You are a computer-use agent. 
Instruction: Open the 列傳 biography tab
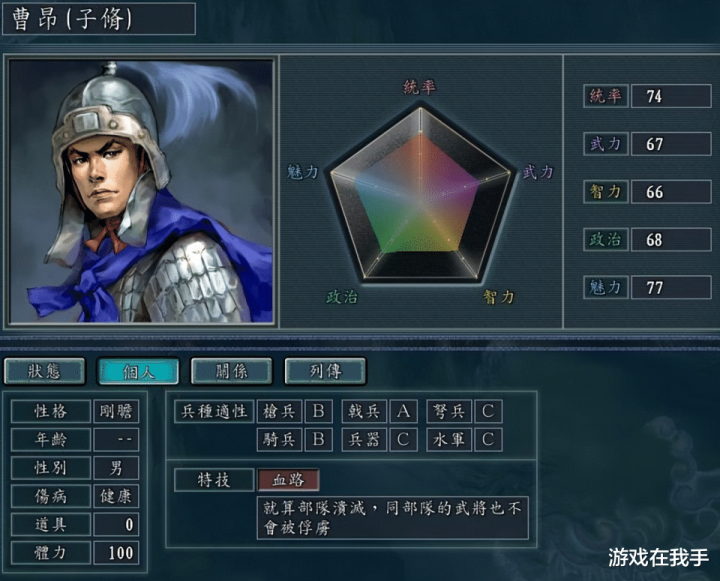326,371
